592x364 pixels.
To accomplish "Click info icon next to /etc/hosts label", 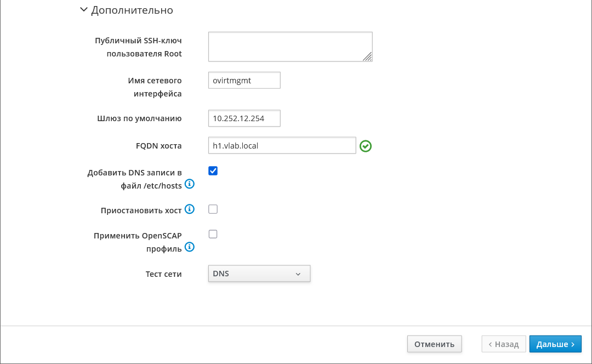I will (190, 184).
